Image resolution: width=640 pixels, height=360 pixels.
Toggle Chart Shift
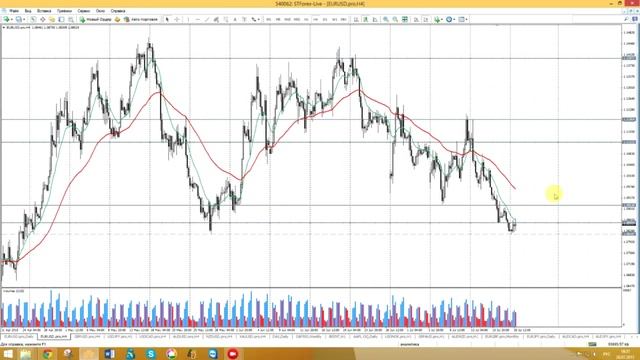pos(426,19)
